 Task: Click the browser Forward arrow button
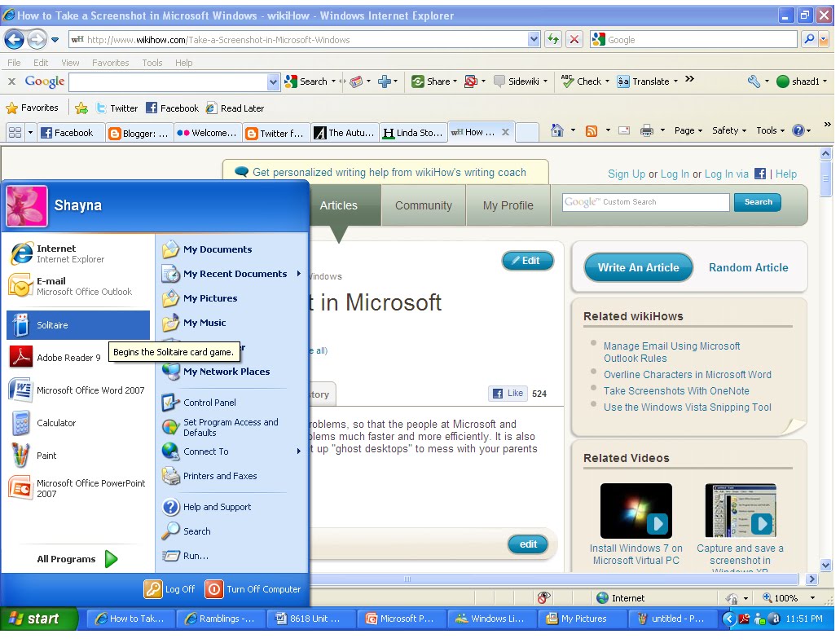[37, 39]
